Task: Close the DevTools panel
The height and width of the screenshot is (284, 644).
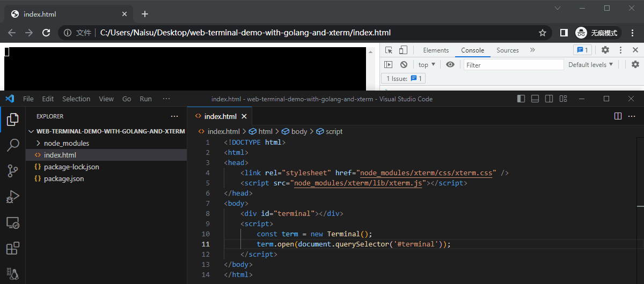Action: (x=635, y=50)
